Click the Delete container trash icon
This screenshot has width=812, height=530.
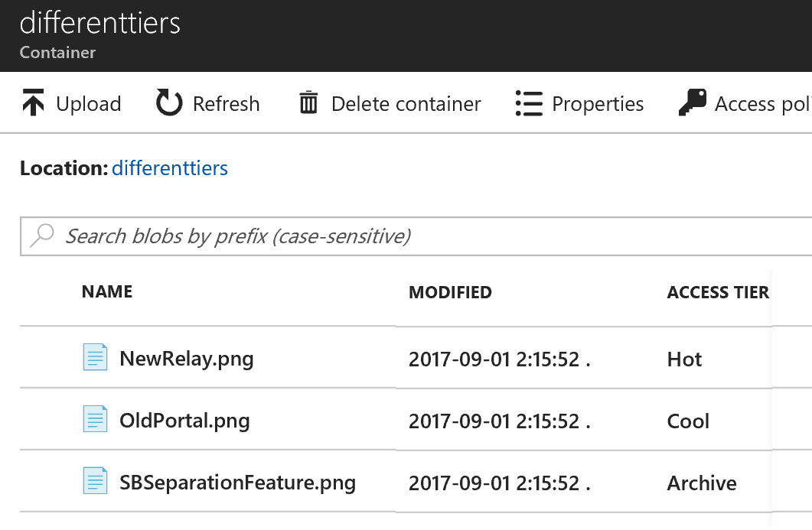click(x=308, y=103)
